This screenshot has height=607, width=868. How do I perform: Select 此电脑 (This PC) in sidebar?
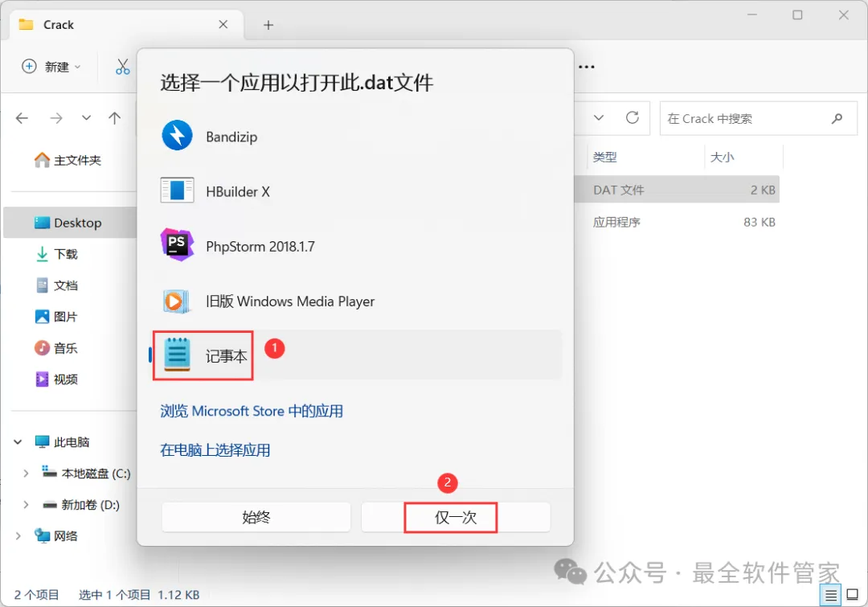[62, 442]
